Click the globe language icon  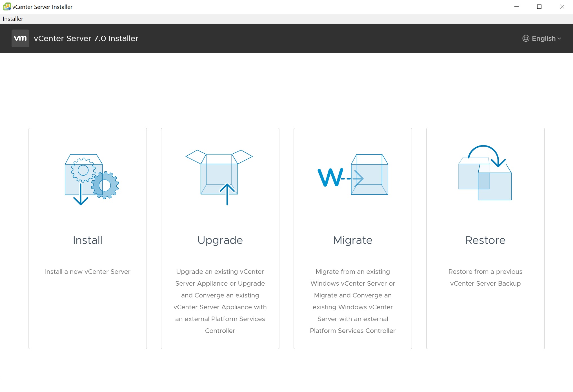click(x=526, y=39)
